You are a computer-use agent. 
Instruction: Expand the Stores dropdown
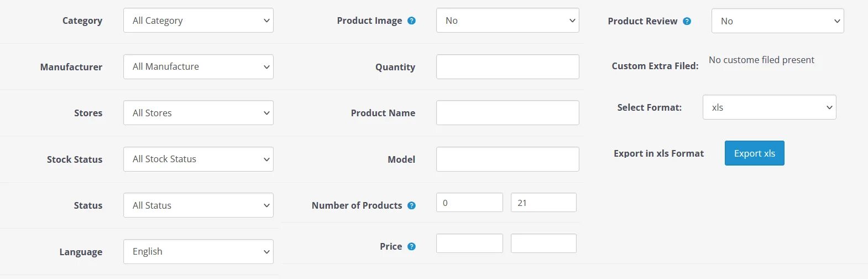click(198, 113)
